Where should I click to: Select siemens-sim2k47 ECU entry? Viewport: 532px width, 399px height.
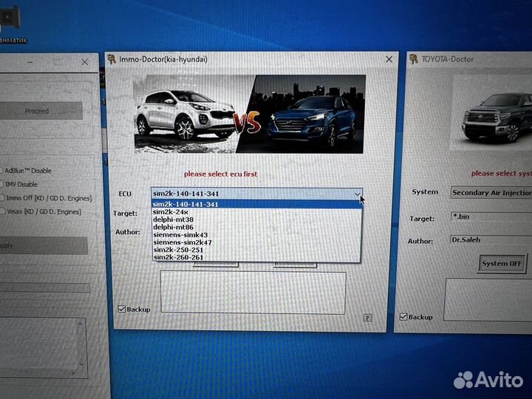[x=257, y=242]
